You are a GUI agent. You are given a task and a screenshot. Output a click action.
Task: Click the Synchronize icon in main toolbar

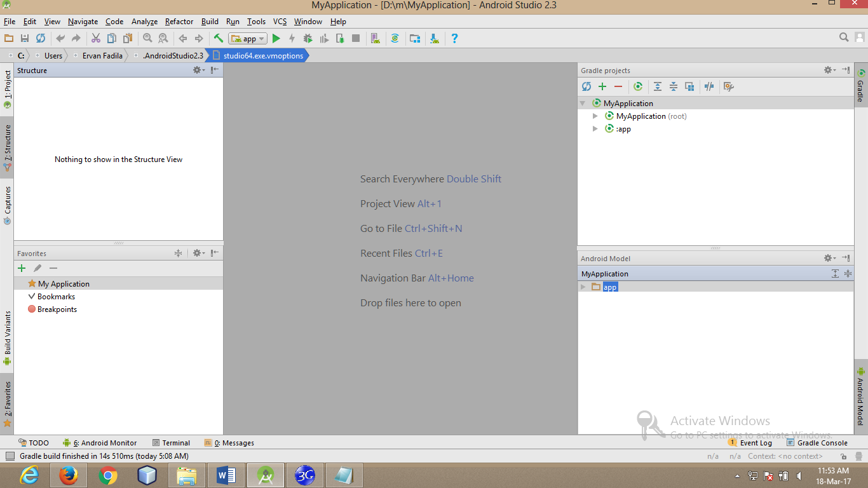coord(41,38)
